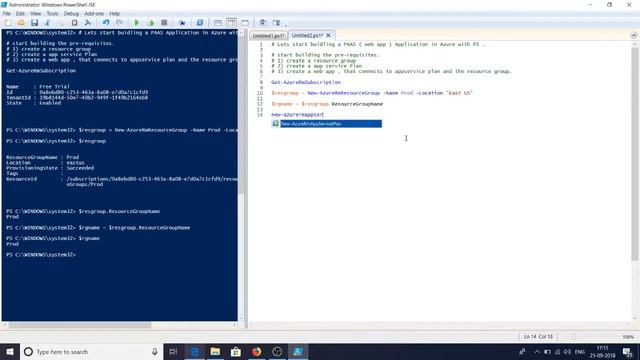
Task: Open the Debug menu
Action: coord(71,13)
